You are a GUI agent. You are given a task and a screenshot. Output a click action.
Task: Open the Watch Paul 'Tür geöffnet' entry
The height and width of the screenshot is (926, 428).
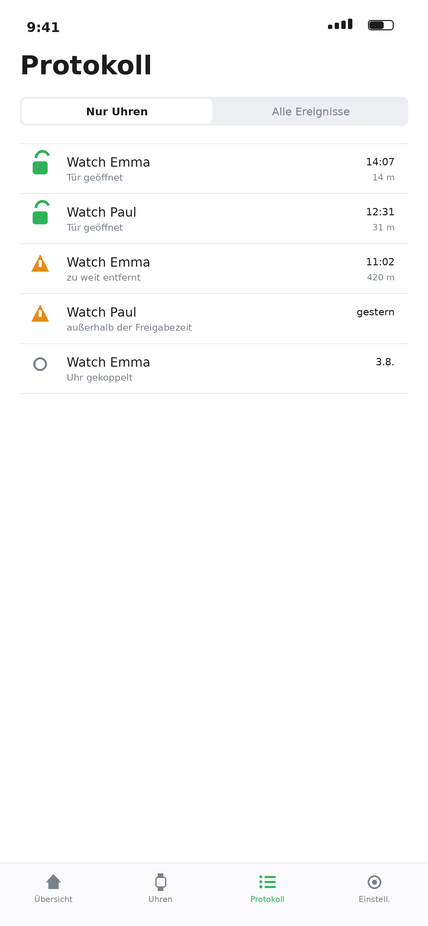214,219
